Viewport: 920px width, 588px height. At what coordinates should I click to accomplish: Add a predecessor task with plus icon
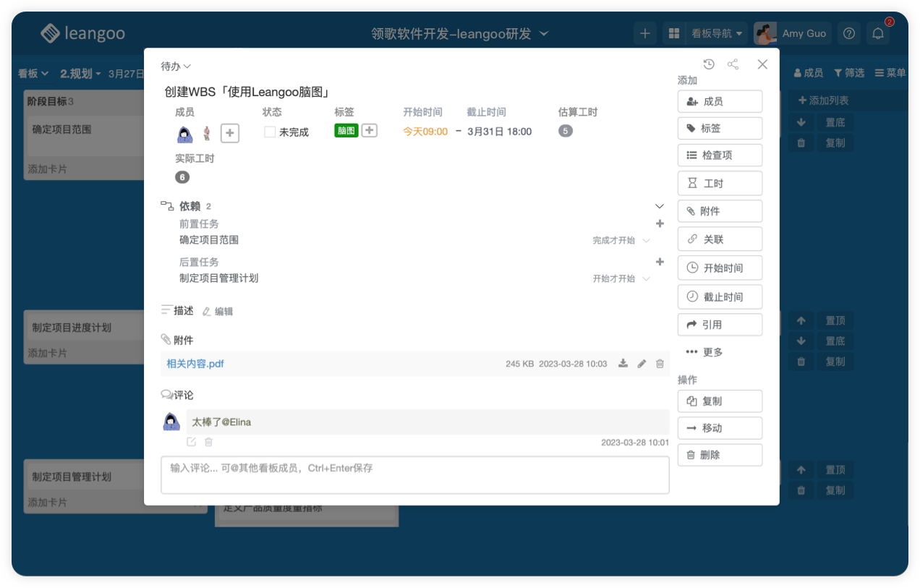[x=659, y=223]
